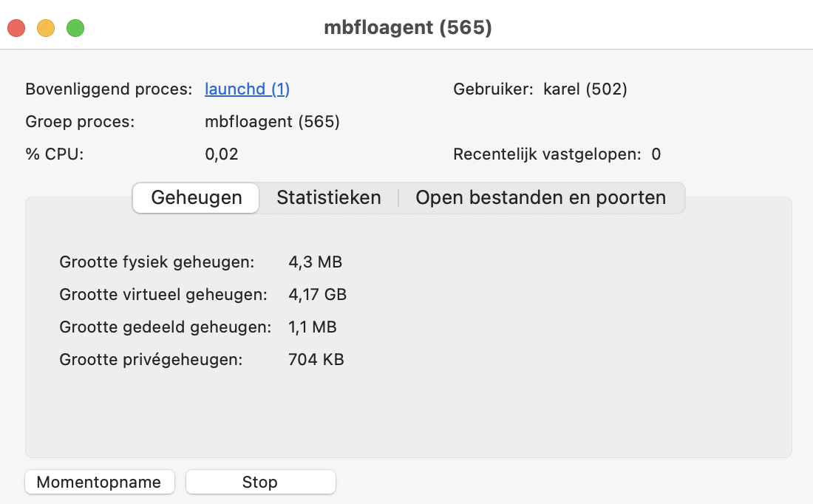Click the Bovenliggend proces label

pos(109,89)
